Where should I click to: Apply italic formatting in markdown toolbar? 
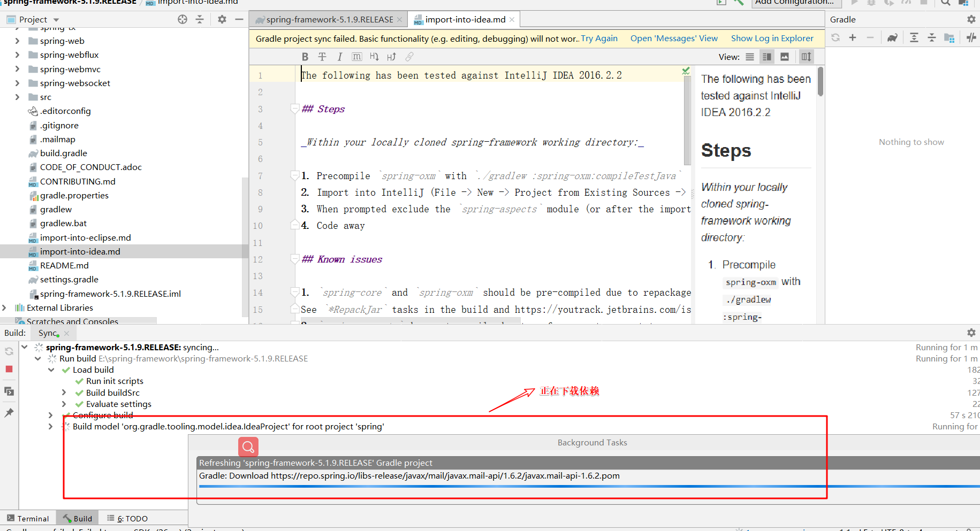[x=339, y=57]
